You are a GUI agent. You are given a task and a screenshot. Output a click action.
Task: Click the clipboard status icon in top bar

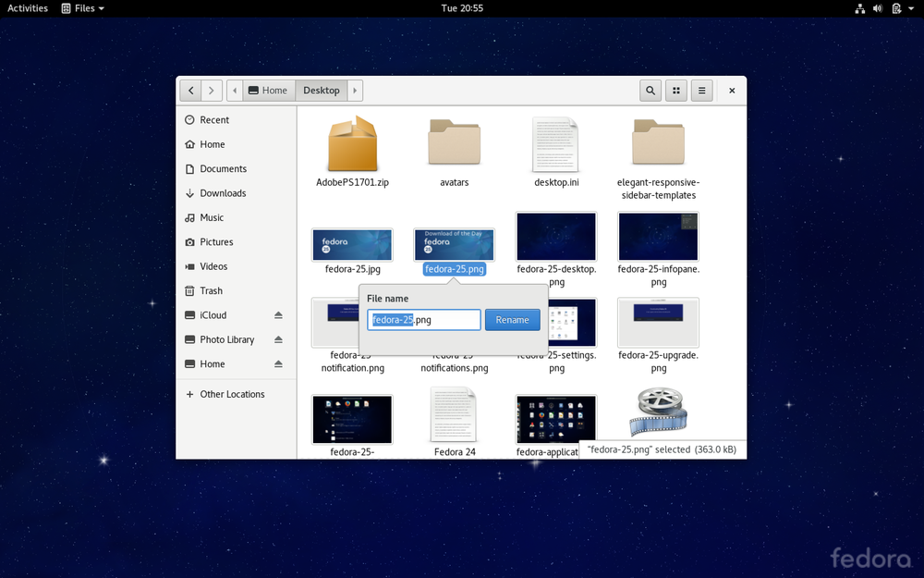tap(896, 8)
